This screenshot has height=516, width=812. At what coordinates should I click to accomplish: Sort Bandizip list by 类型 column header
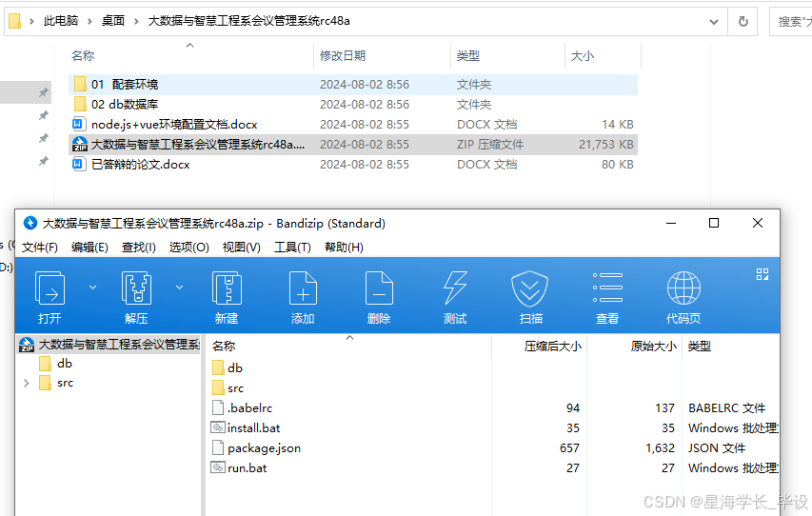pos(699,347)
